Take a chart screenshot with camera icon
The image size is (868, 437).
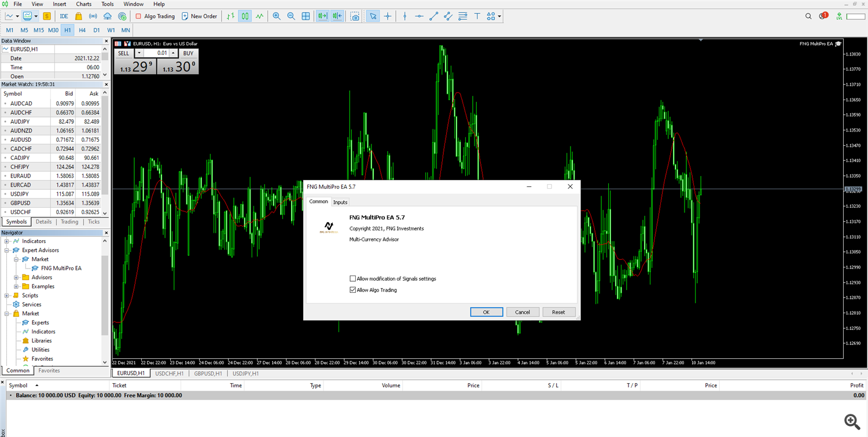[355, 16]
